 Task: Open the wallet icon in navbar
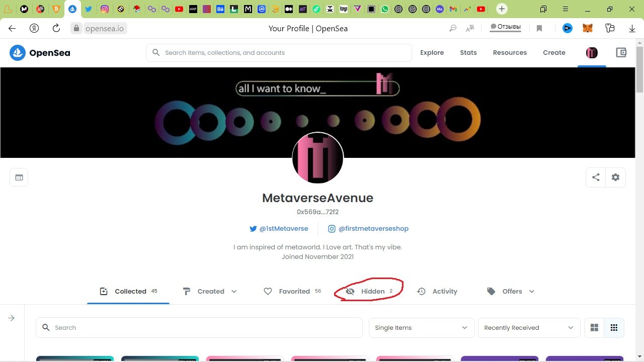tap(621, 52)
